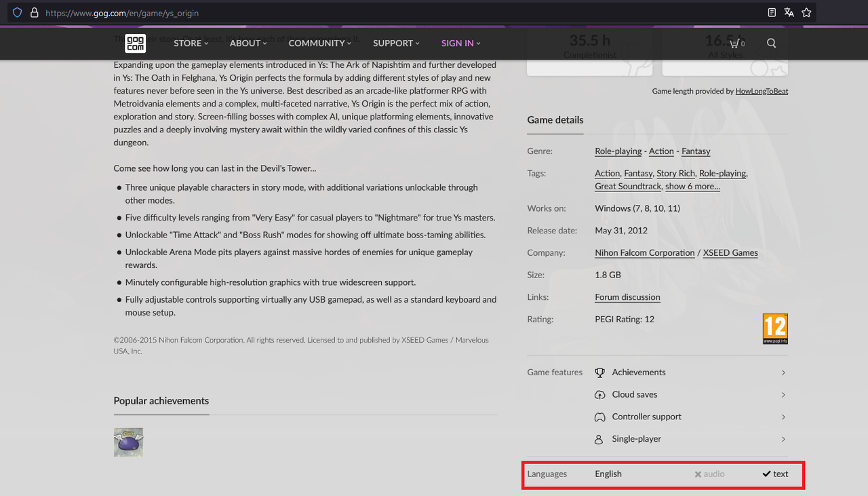868x496 pixels.
Task: Click the Achievements trophy icon
Action: coord(599,373)
